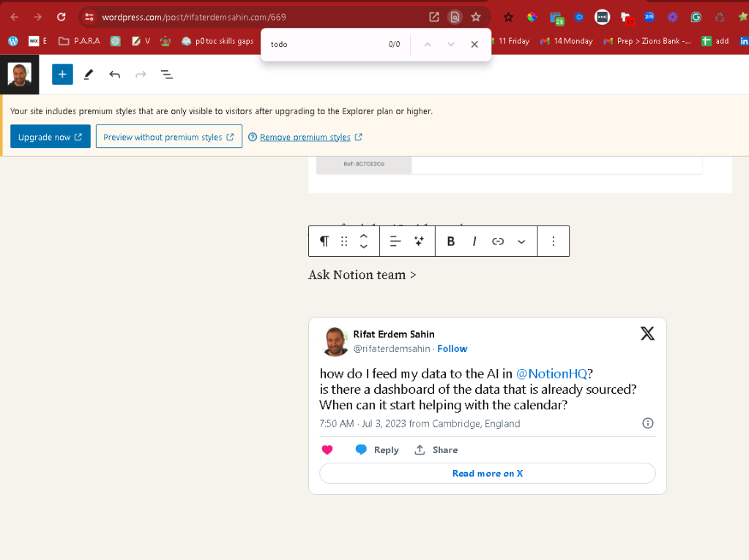Open the Zoom extension icon

click(649, 17)
